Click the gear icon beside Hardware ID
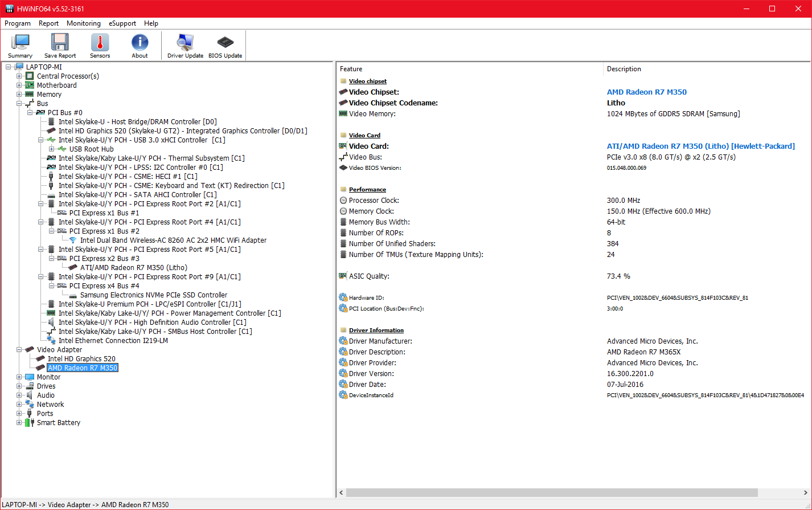Viewport: 812px width, 510px height. coord(343,297)
